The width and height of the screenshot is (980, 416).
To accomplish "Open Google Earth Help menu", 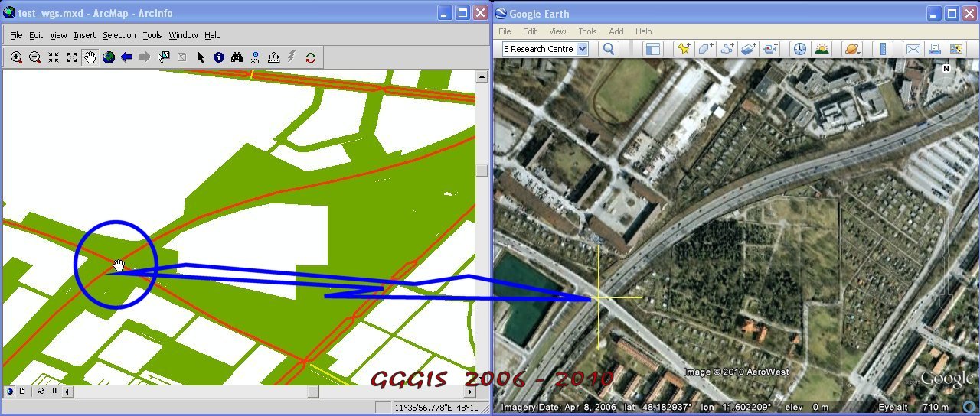I will pyautogui.click(x=644, y=31).
